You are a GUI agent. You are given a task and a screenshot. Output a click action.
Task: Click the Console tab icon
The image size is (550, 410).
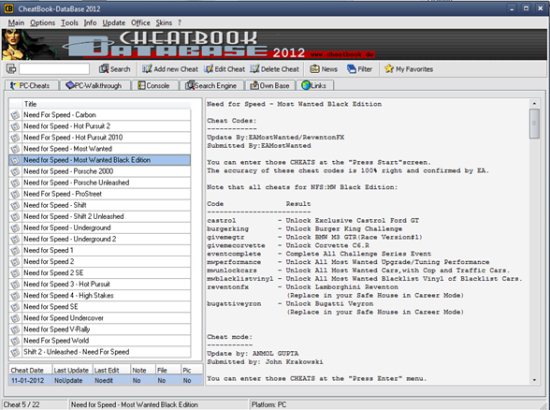pyautogui.click(x=142, y=85)
